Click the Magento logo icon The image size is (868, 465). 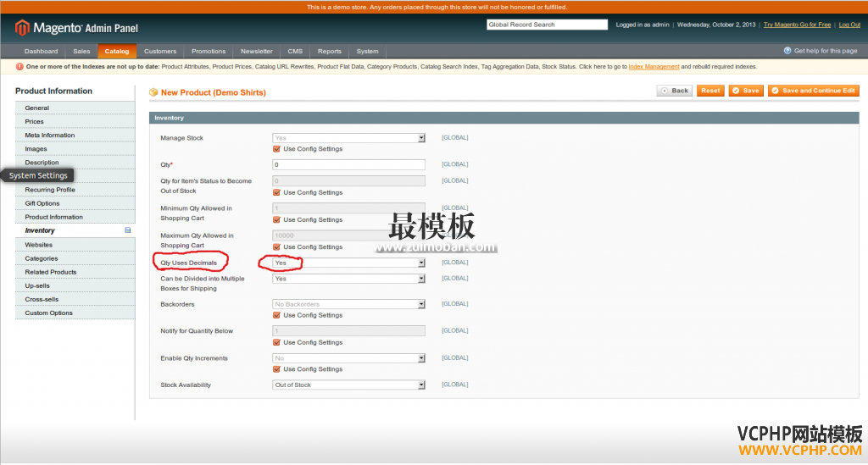point(23,28)
